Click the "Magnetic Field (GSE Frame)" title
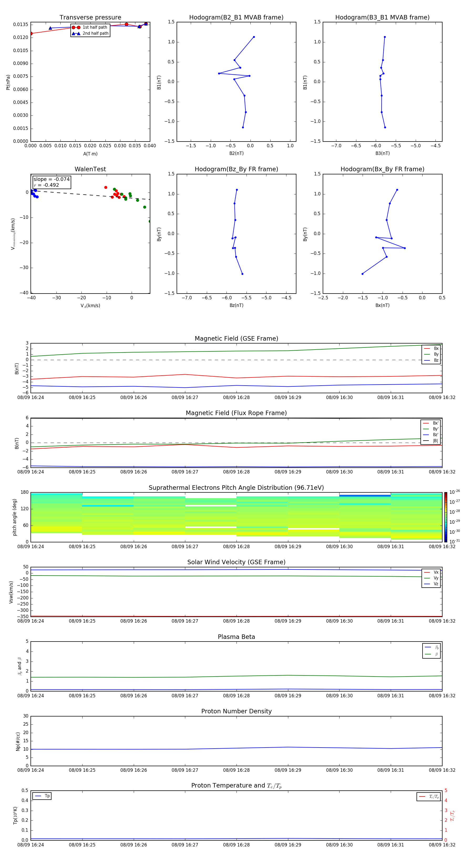Viewport: 473px width, 868px height. (x=236, y=339)
